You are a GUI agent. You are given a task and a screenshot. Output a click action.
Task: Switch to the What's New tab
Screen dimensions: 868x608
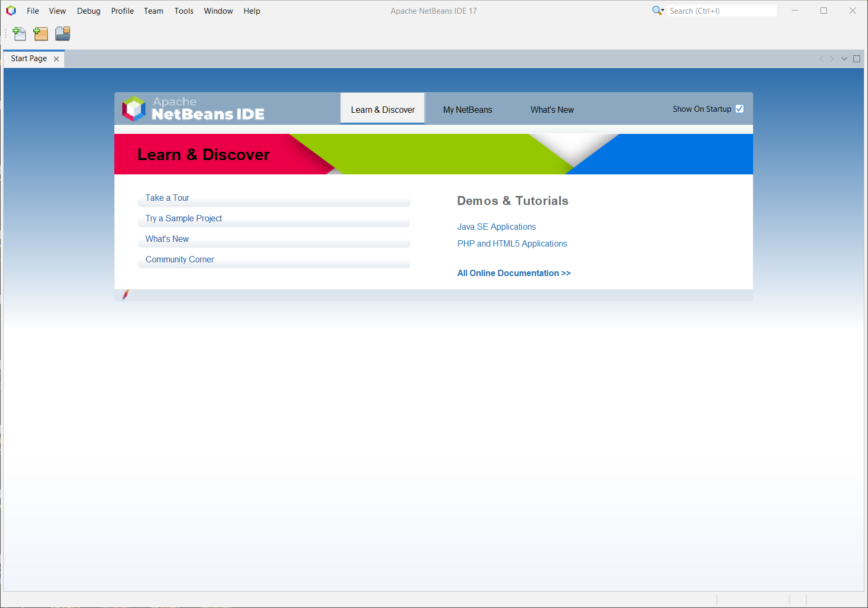[x=552, y=110]
